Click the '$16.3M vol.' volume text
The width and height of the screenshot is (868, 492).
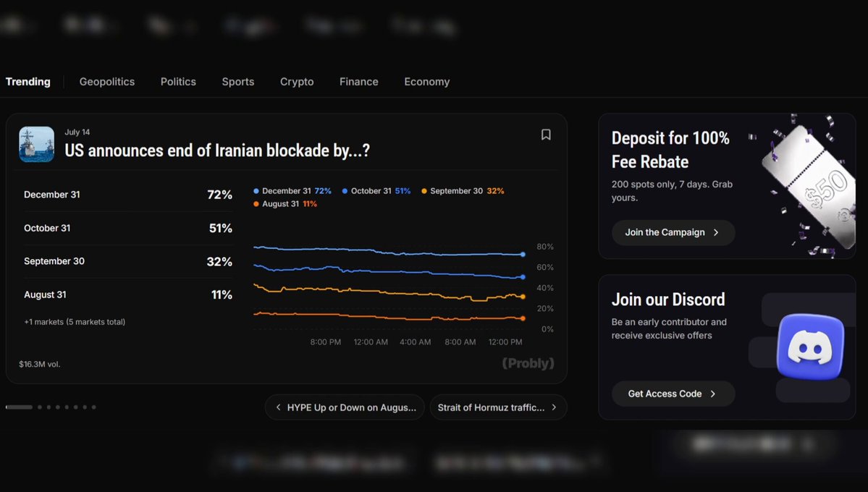pyautogui.click(x=40, y=364)
